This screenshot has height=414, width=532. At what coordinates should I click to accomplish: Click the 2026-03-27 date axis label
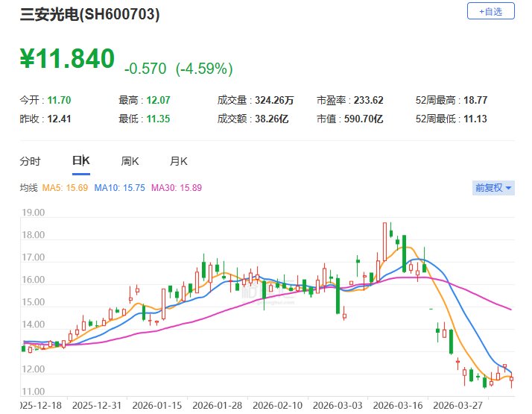(458, 406)
